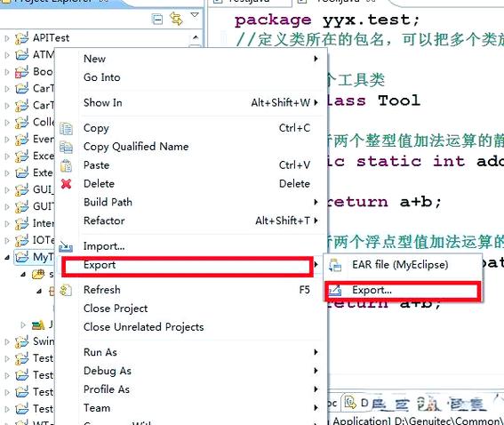Expand the ATM project arrow
Screen dimensions: 504x425
pyautogui.click(x=7, y=55)
